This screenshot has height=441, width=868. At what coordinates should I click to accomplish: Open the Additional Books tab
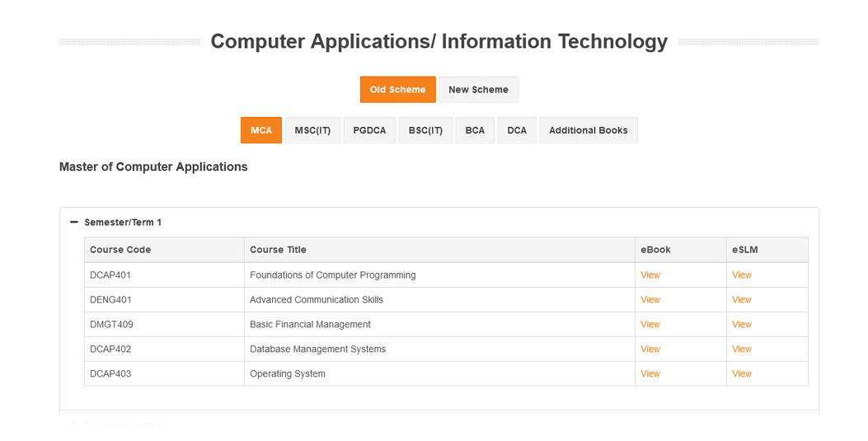pos(588,130)
